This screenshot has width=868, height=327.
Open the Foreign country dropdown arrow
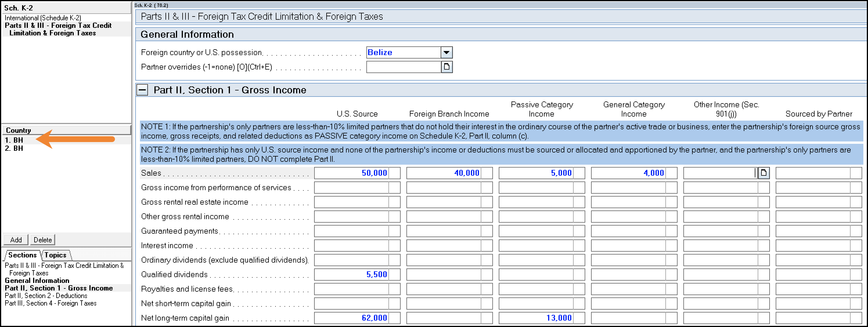pos(446,52)
